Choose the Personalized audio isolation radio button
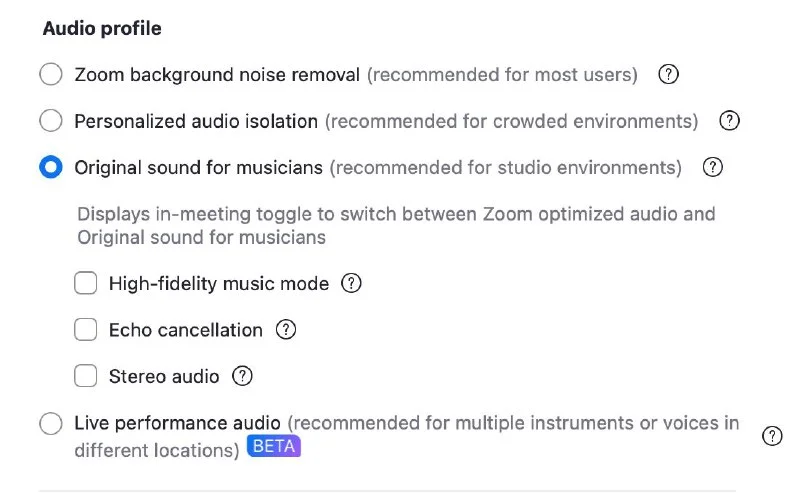Viewport: 800px width, 499px height. (50, 121)
